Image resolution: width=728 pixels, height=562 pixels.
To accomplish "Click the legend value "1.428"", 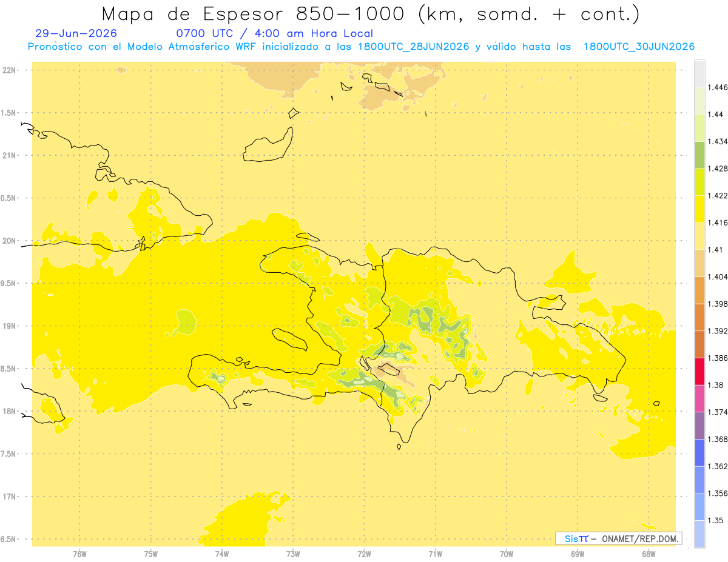I will 717,169.
